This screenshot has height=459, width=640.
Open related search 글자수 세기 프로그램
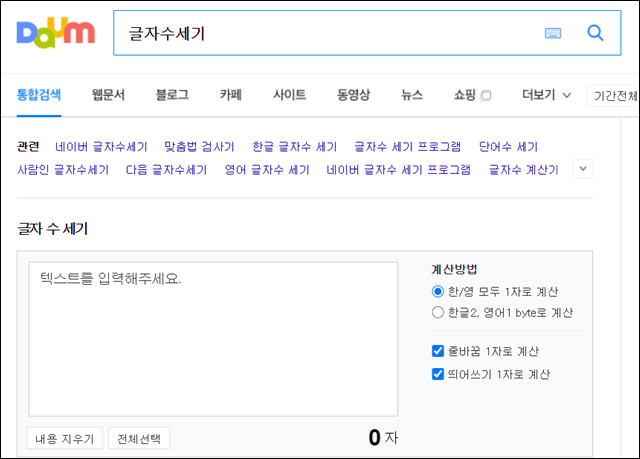(x=408, y=146)
